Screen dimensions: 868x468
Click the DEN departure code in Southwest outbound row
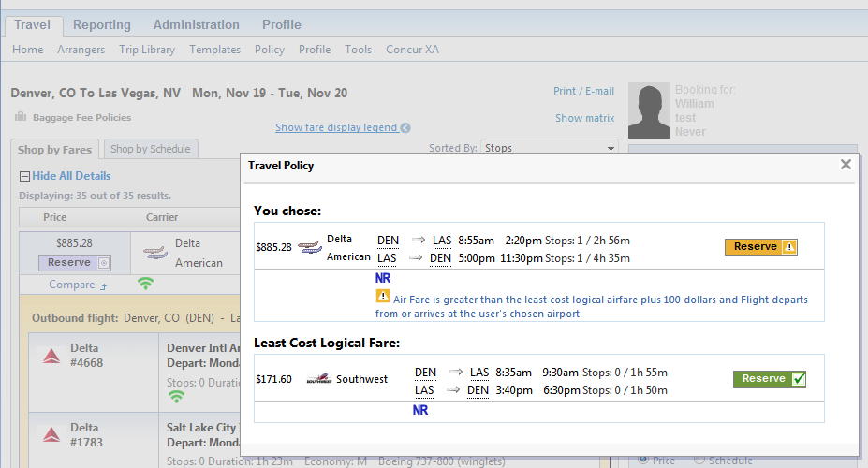(x=425, y=373)
